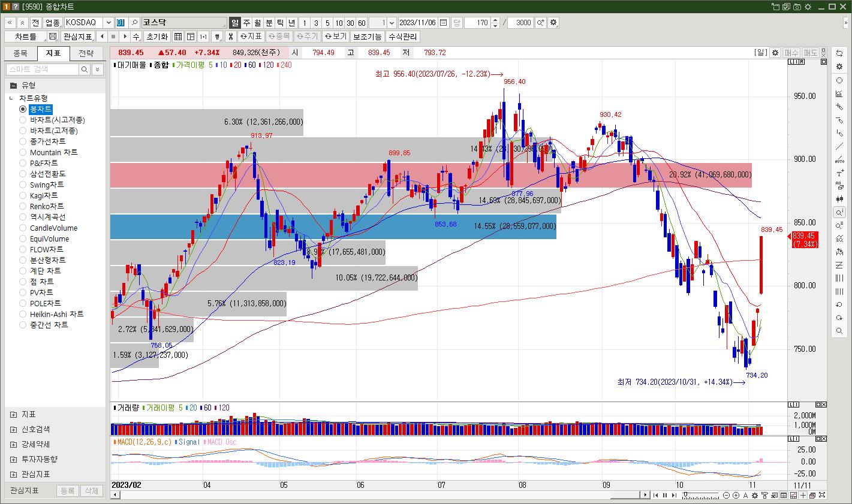Select the 분 (minute) period button
The image size is (852, 504).
(269, 23)
